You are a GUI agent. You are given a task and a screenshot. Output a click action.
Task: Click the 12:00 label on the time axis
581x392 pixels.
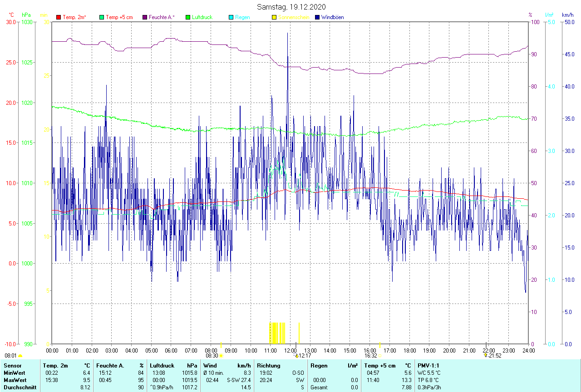[x=290, y=350]
